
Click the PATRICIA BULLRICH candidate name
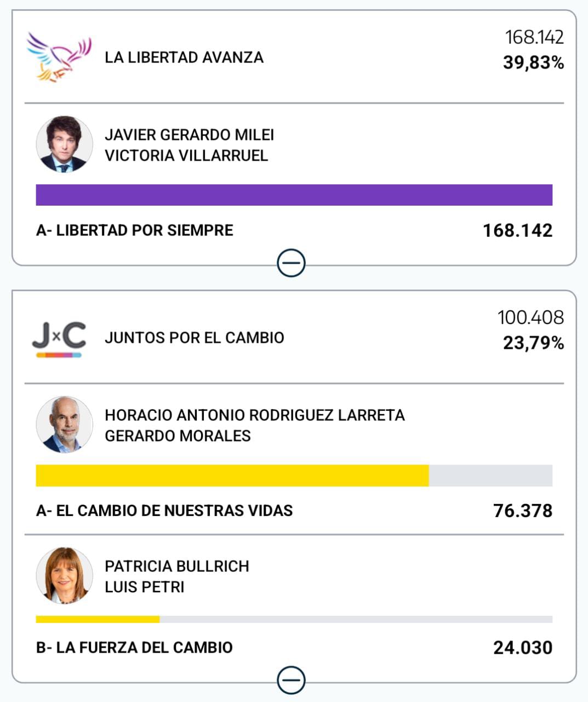click(176, 566)
